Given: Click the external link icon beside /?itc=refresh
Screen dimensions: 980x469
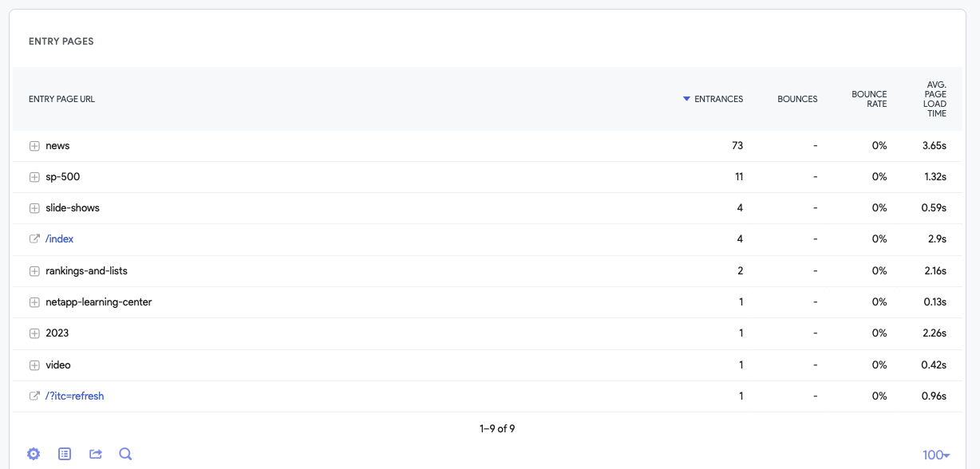Looking at the screenshot, I should [x=34, y=396].
